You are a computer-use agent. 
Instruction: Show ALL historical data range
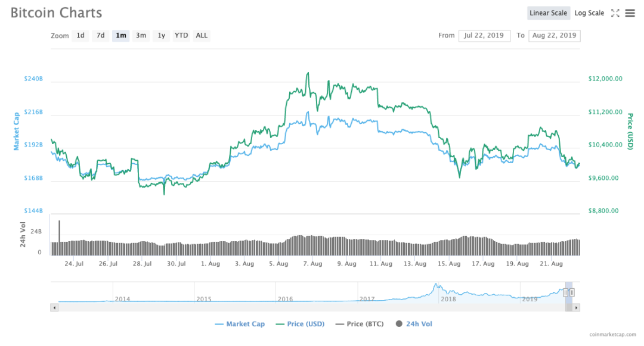202,36
